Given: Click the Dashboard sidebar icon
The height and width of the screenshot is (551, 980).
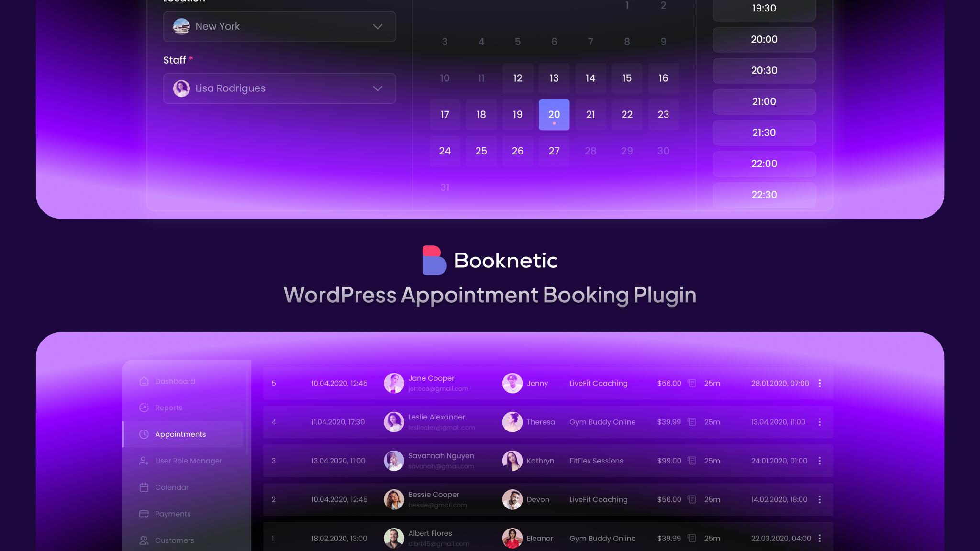Looking at the screenshot, I should click(x=144, y=381).
